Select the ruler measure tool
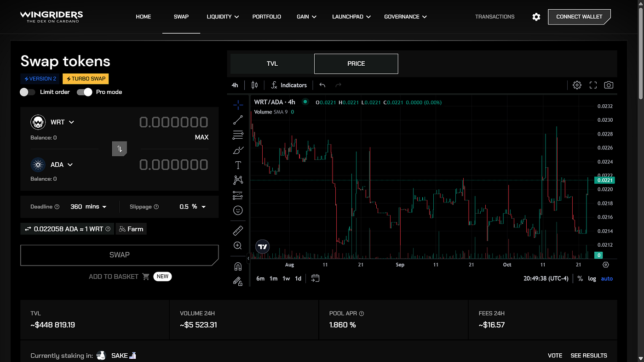This screenshot has height=362, width=644. [x=238, y=231]
